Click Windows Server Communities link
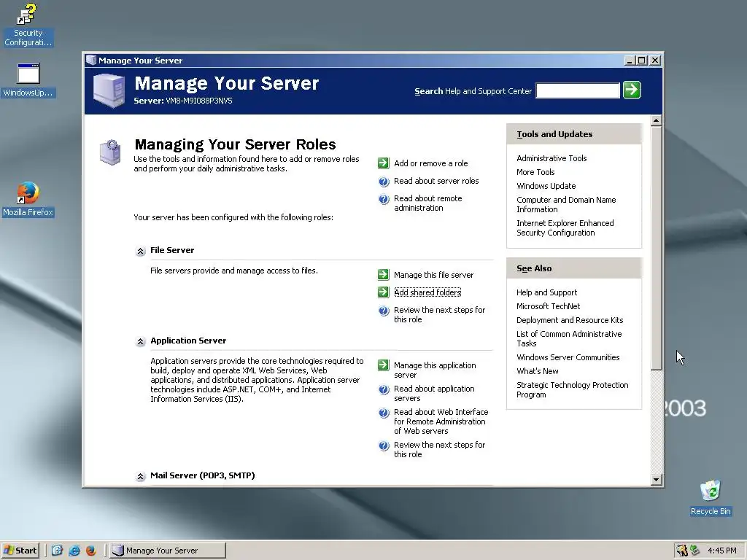This screenshot has height=560, width=747. click(568, 357)
